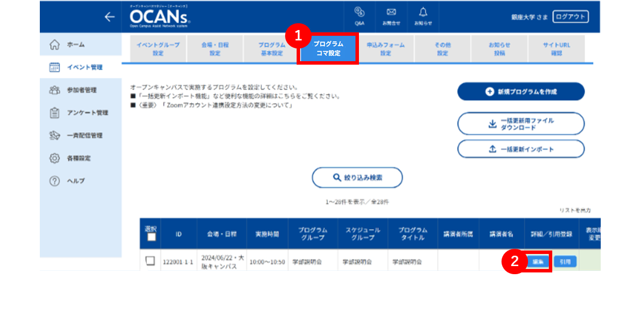Image resolution: width=644 pixels, height=314 pixels.
Task: Toggle the select-all checkbox in table header
Action: click(x=151, y=237)
